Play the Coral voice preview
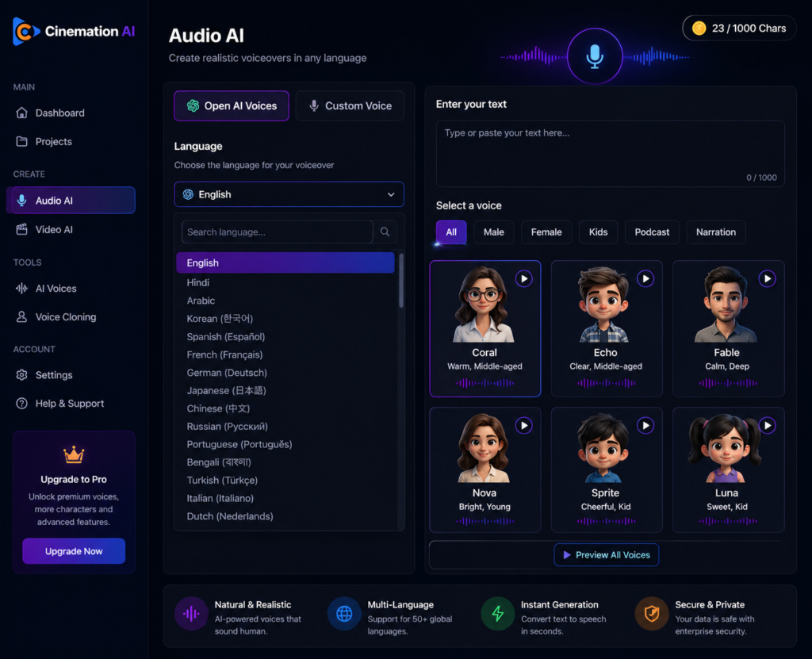The width and height of the screenshot is (812, 659). point(524,278)
